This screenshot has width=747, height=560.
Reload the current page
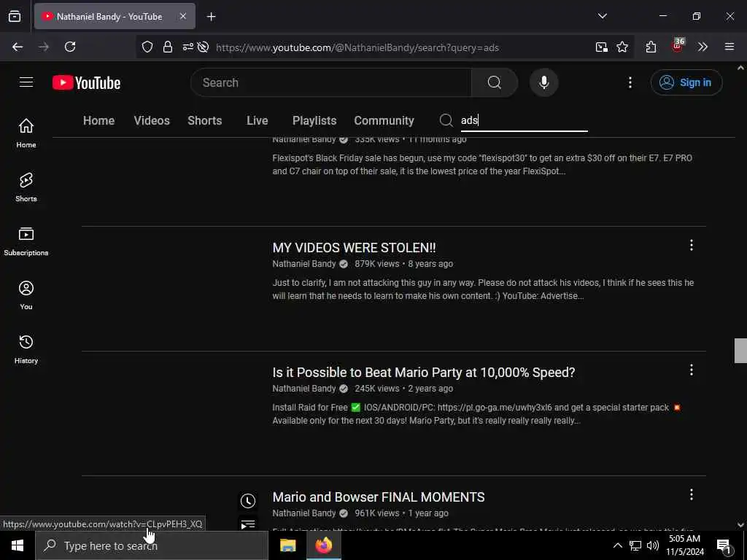pyautogui.click(x=70, y=47)
